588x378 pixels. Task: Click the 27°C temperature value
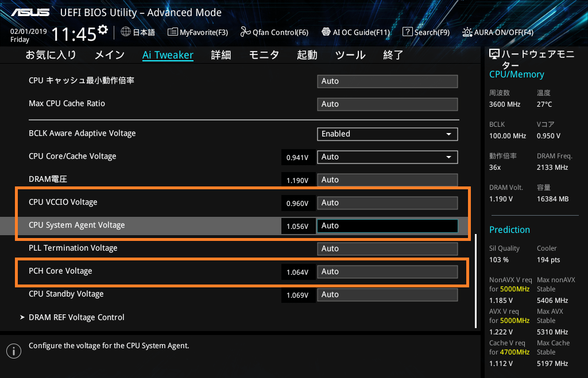tap(544, 104)
